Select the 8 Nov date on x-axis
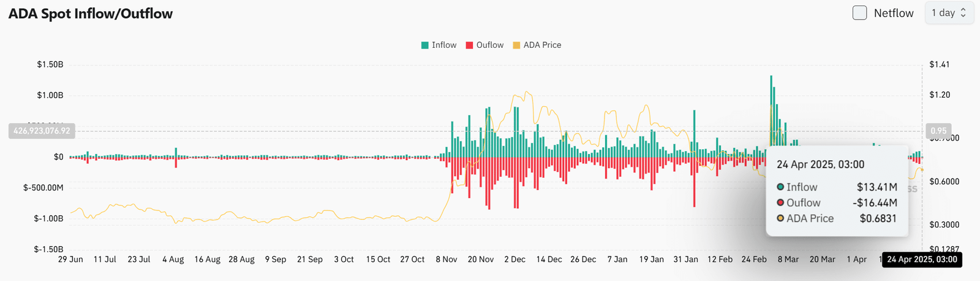Viewport: 980px width, 281px height. [x=447, y=260]
